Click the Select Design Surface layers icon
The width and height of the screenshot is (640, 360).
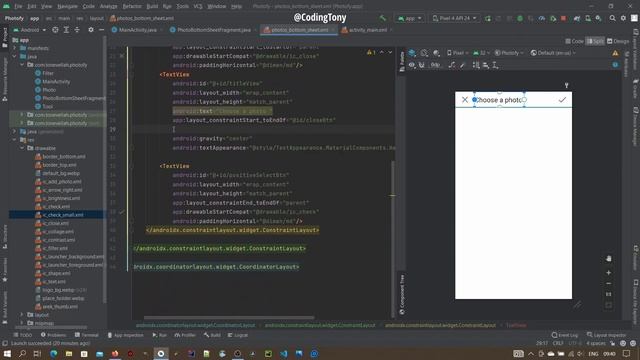(x=412, y=53)
